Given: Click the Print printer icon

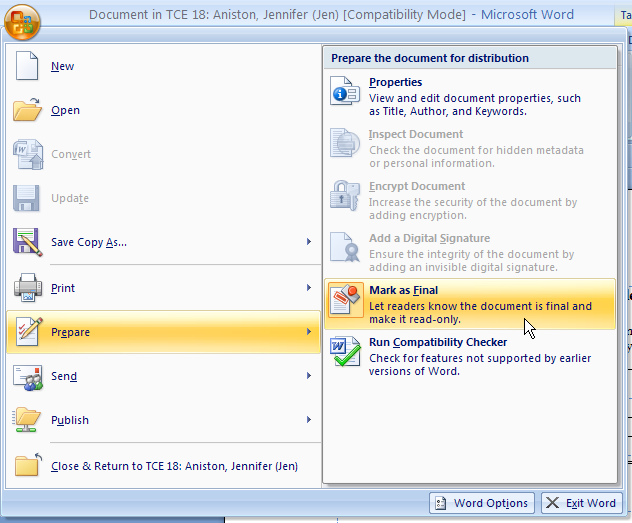Looking at the screenshot, I should 28,288.
